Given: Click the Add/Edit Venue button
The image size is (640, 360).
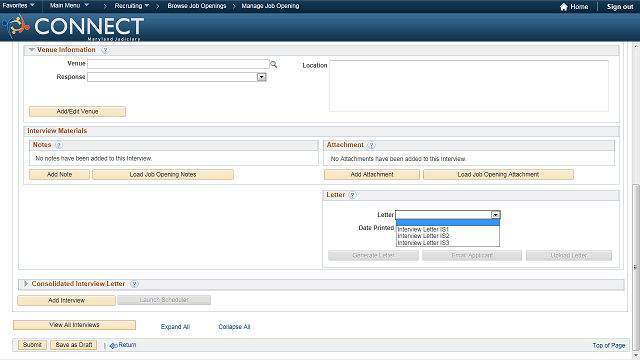Looking at the screenshot, I should coord(78,111).
